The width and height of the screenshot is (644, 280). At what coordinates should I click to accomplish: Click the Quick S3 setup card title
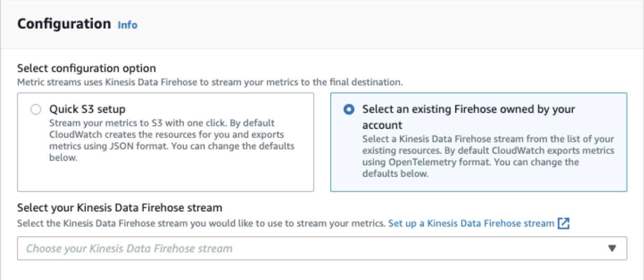pyautogui.click(x=87, y=109)
